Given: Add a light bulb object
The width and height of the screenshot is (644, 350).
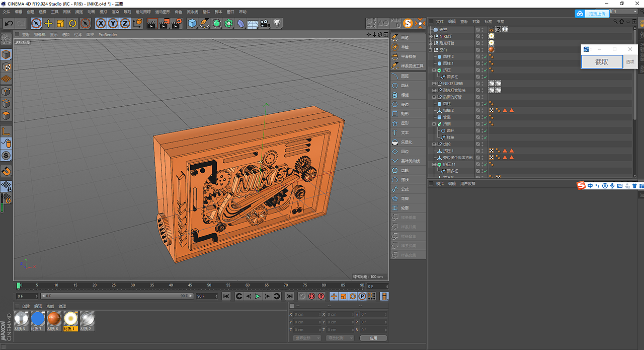Looking at the screenshot, I should [277, 23].
